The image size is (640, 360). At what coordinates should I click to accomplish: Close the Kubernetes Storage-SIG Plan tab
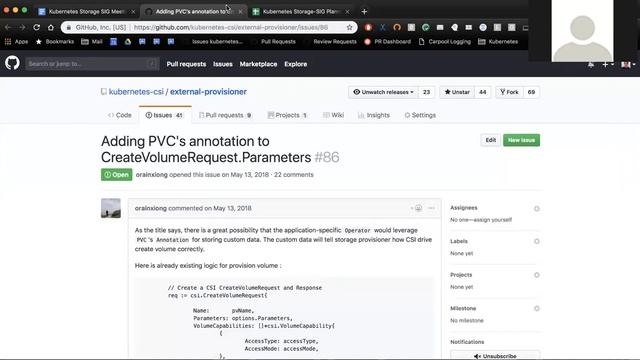click(x=347, y=12)
